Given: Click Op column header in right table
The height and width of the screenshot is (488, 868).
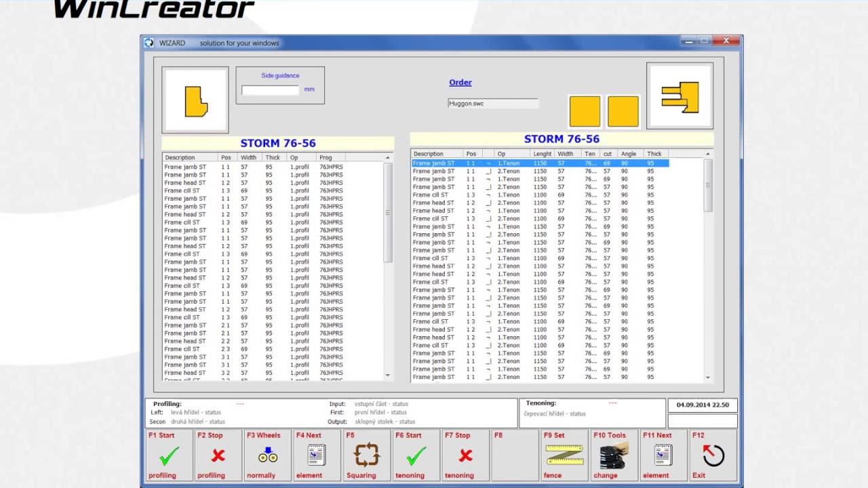Looking at the screenshot, I should coord(513,154).
